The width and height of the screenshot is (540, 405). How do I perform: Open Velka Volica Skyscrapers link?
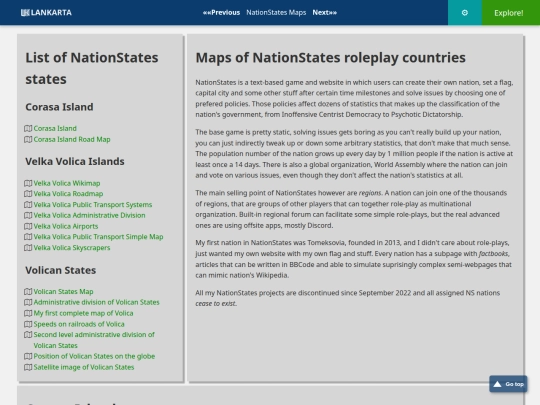[72, 248]
